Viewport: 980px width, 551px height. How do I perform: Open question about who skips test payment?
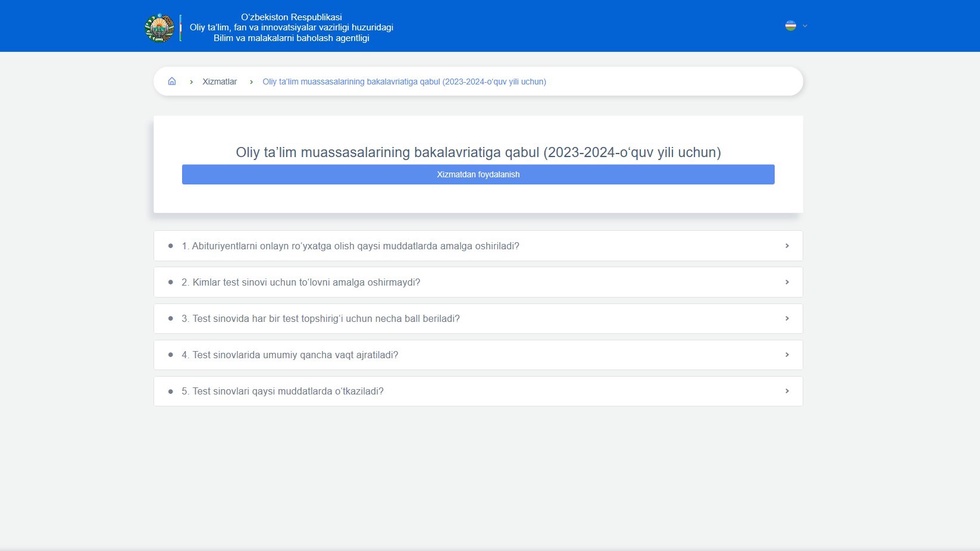[x=300, y=282]
